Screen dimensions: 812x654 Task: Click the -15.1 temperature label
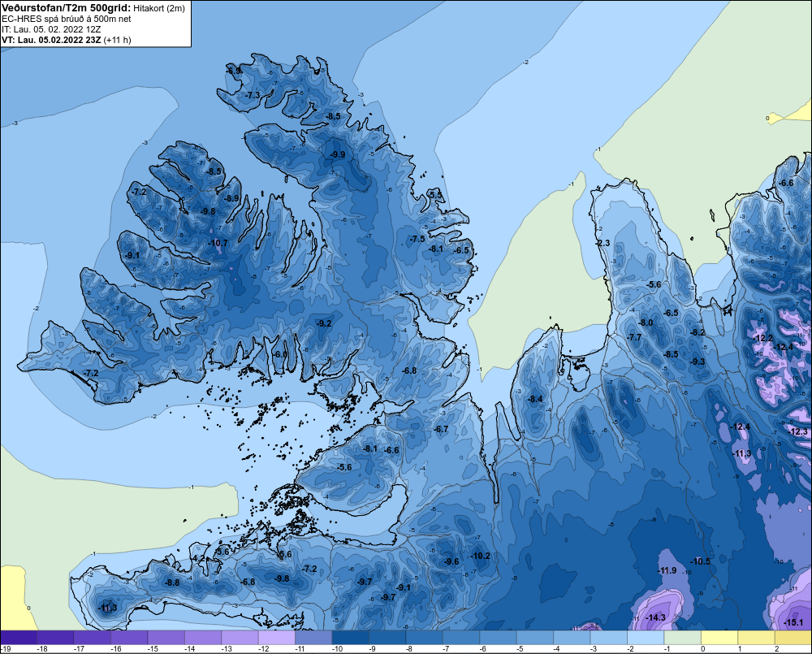793,623
